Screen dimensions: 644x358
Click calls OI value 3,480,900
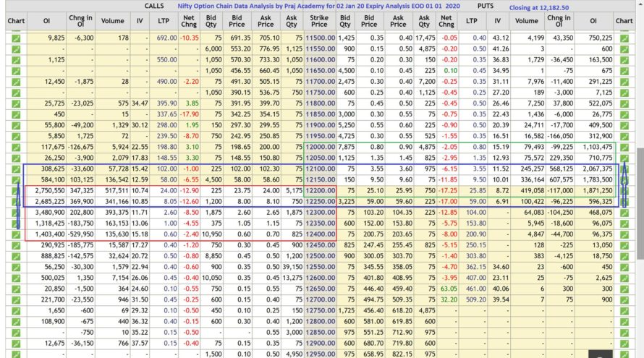[x=50, y=212]
